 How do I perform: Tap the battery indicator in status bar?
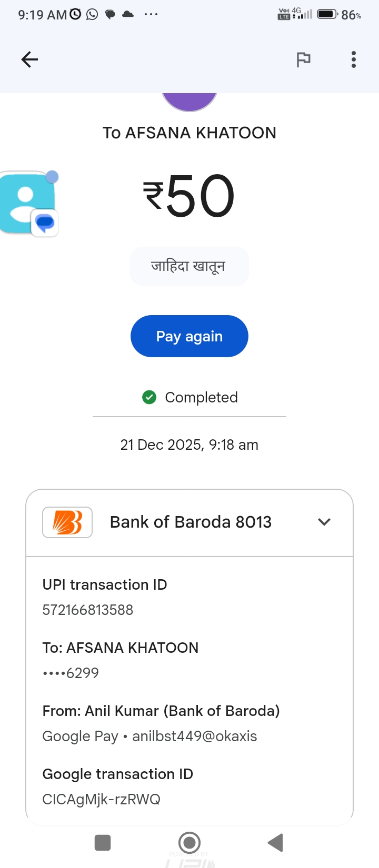[x=327, y=14]
